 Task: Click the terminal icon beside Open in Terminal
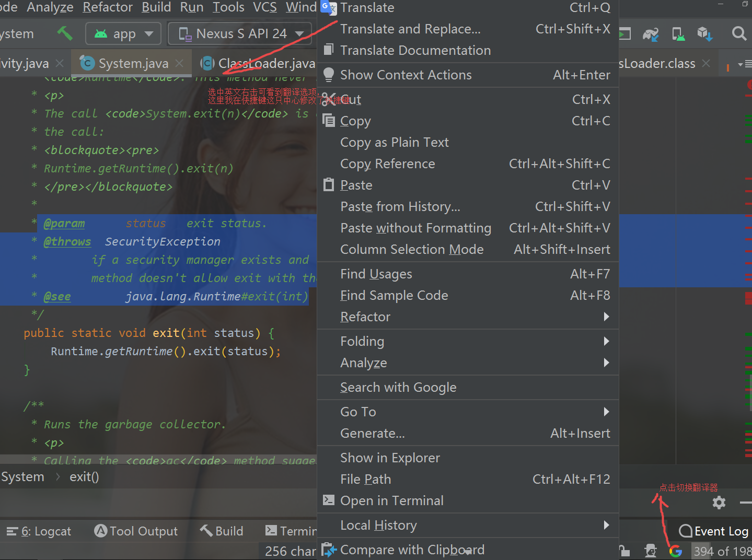pos(329,500)
